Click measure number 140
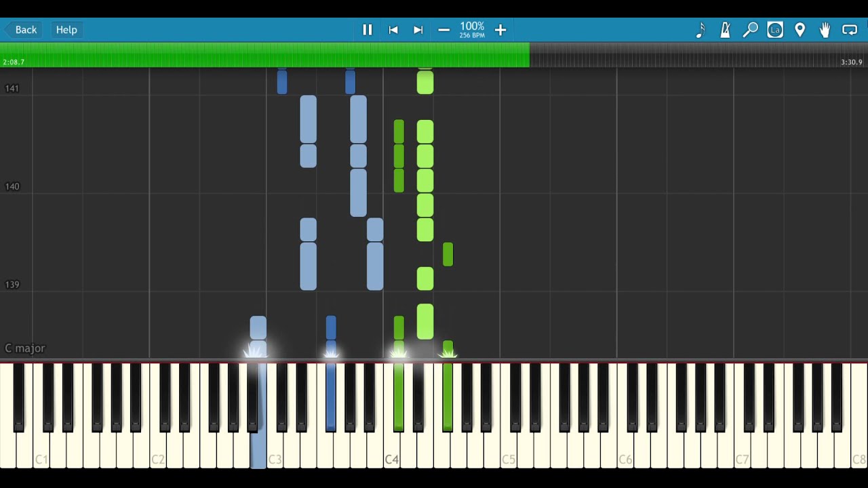 click(12, 186)
